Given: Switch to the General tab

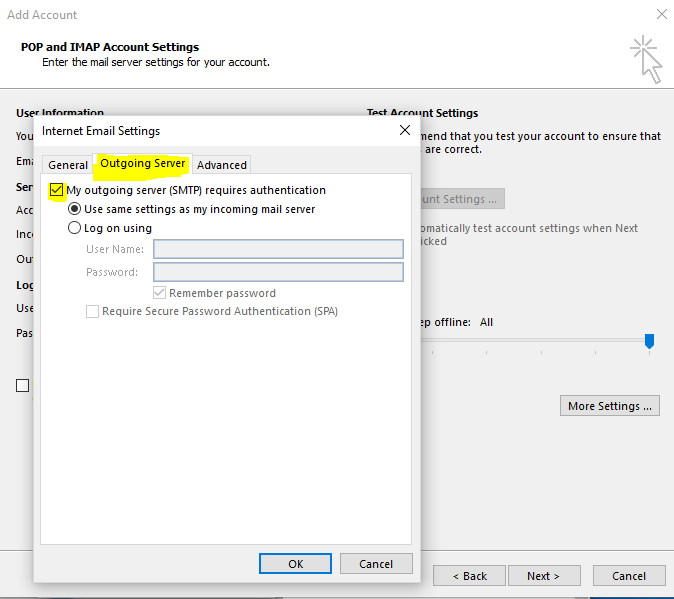Looking at the screenshot, I should (x=68, y=165).
